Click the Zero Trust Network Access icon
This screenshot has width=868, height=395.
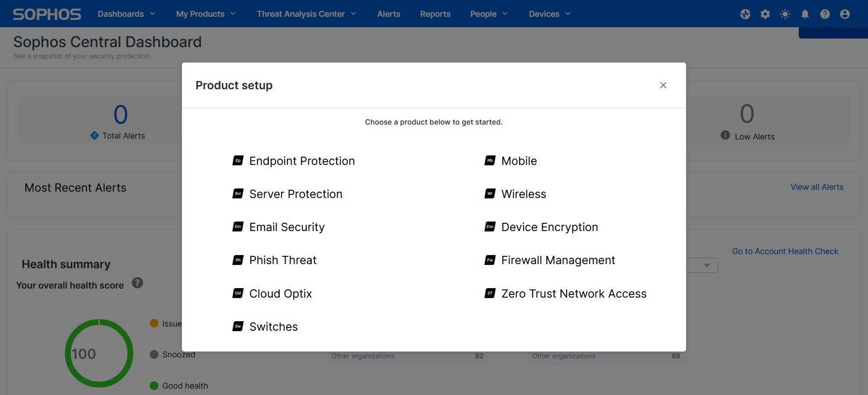pos(490,293)
